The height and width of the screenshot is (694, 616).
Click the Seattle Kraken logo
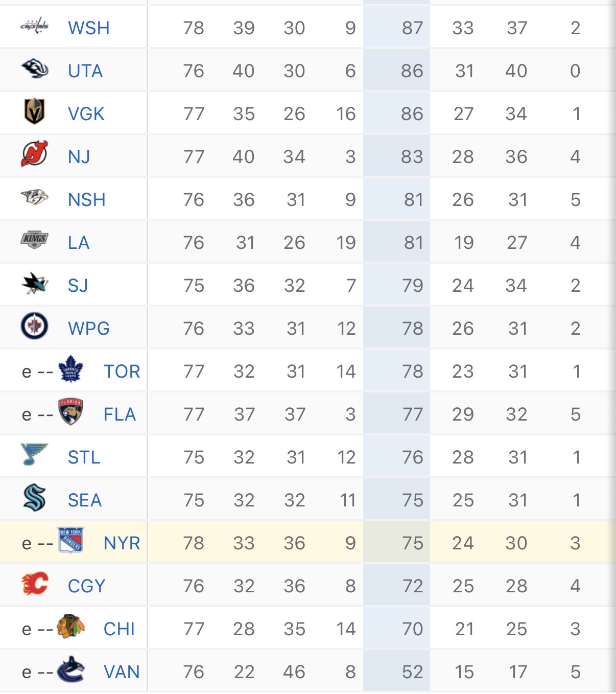pyautogui.click(x=34, y=498)
